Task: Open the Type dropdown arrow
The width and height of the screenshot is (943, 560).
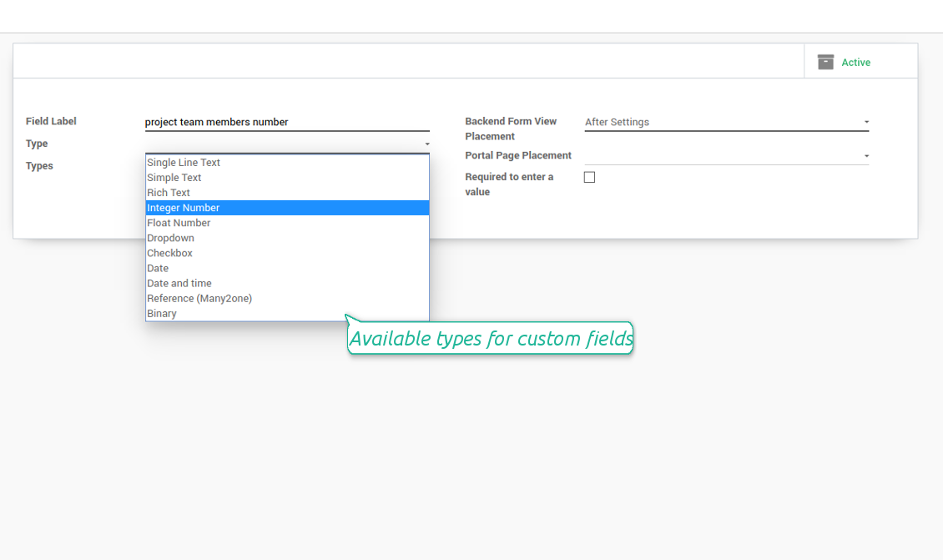Action: (x=426, y=144)
